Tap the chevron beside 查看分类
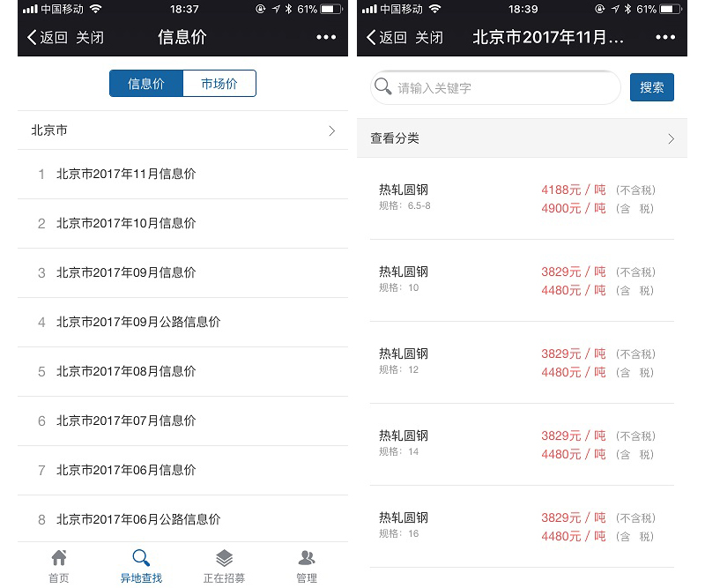The height and width of the screenshot is (588, 705). [x=671, y=138]
